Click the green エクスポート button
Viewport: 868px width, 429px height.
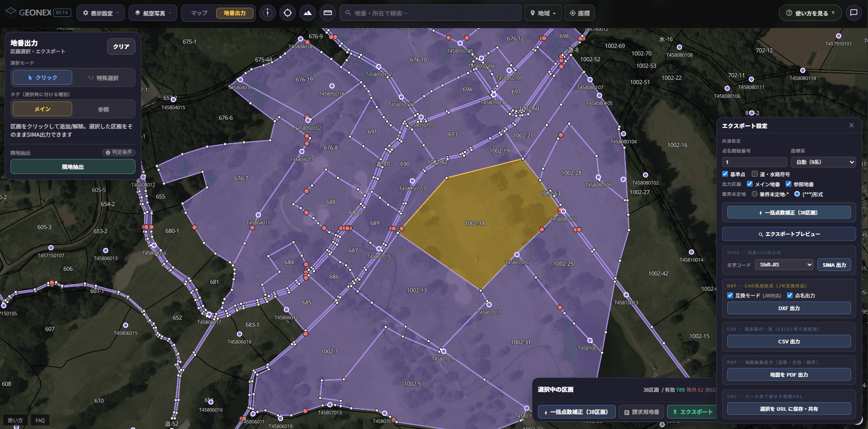(692, 412)
